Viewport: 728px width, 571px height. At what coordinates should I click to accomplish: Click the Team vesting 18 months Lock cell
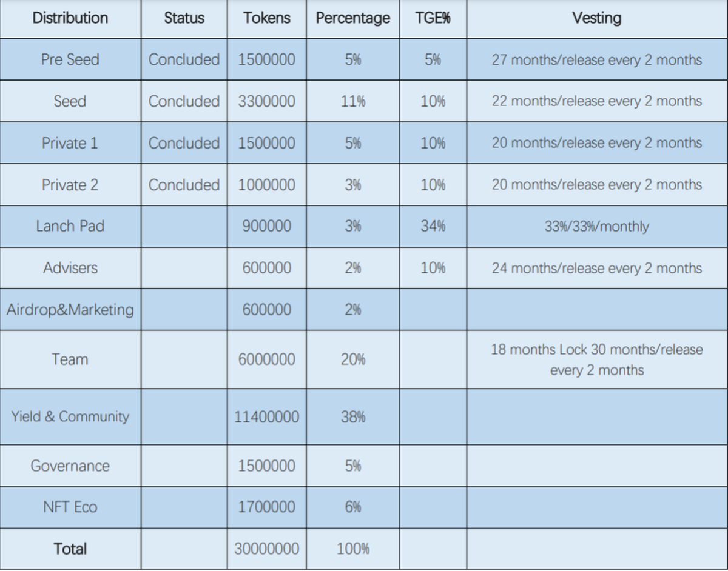pos(596,359)
